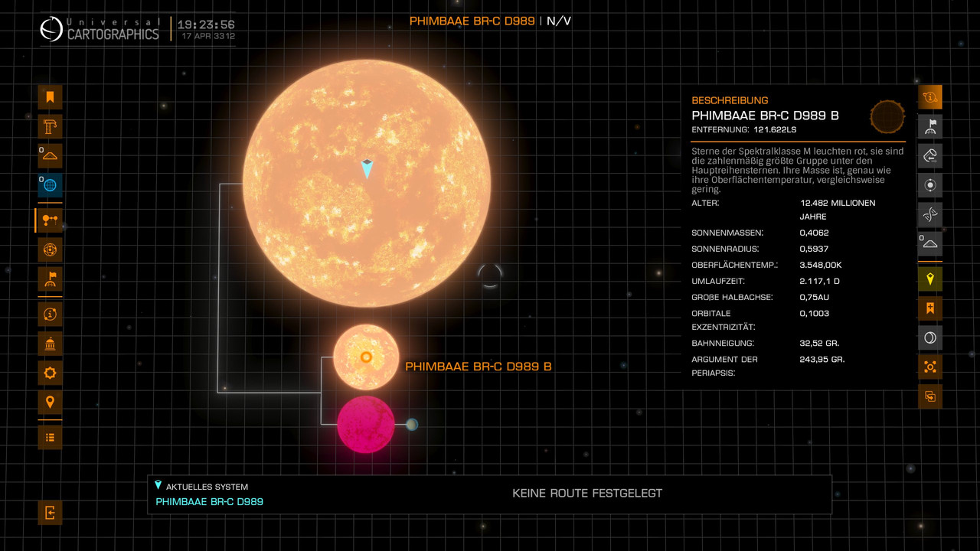Image resolution: width=980 pixels, height=551 pixels.
Task: Click the right panel tag-with-arrow icon
Action: 930,155
